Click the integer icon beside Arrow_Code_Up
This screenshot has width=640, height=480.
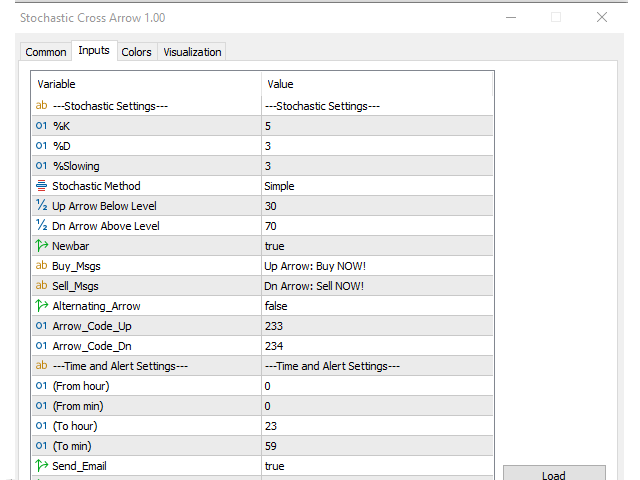click(41, 326)
